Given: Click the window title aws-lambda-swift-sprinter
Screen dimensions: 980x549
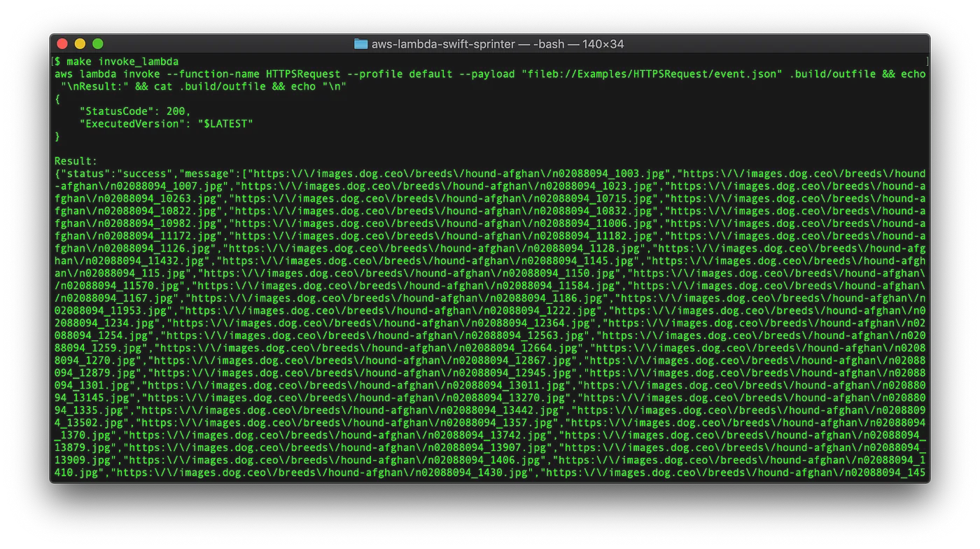Looking at the screenshot, I should (443, 44).
